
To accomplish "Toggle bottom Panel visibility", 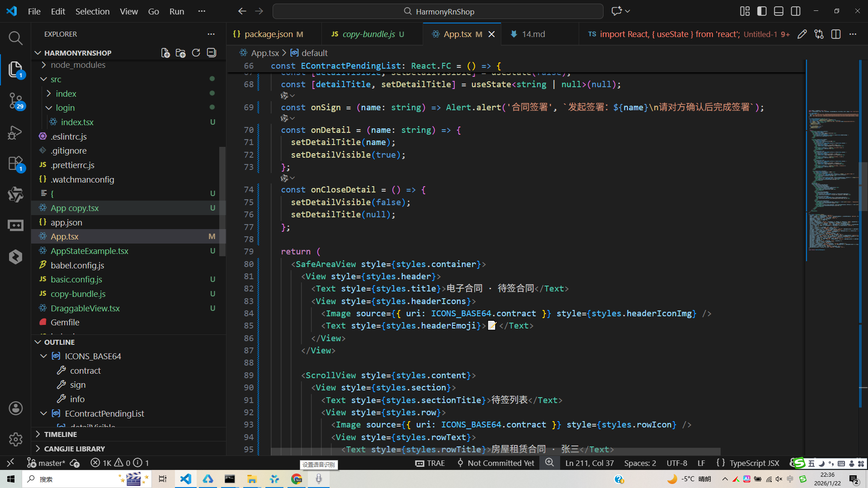I will coord(778,11).
